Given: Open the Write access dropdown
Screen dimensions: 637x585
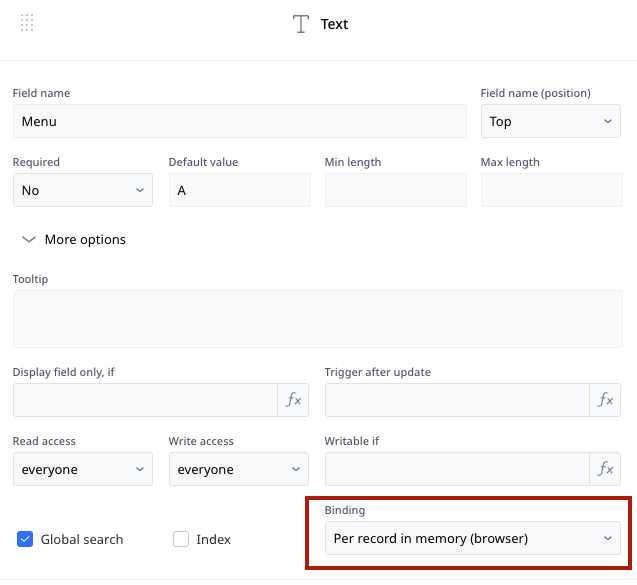Looking at the screenshot, I should tap(239, 469).
